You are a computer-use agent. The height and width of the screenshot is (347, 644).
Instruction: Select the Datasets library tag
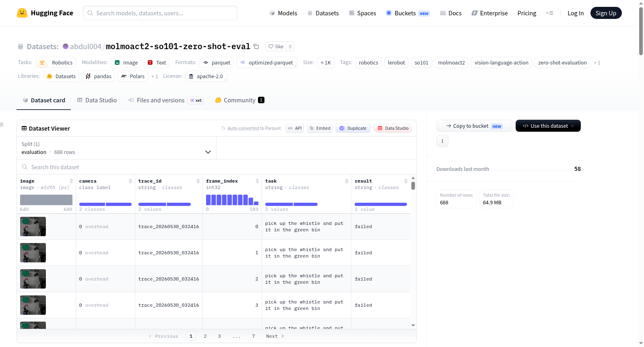tap(61, 76)
